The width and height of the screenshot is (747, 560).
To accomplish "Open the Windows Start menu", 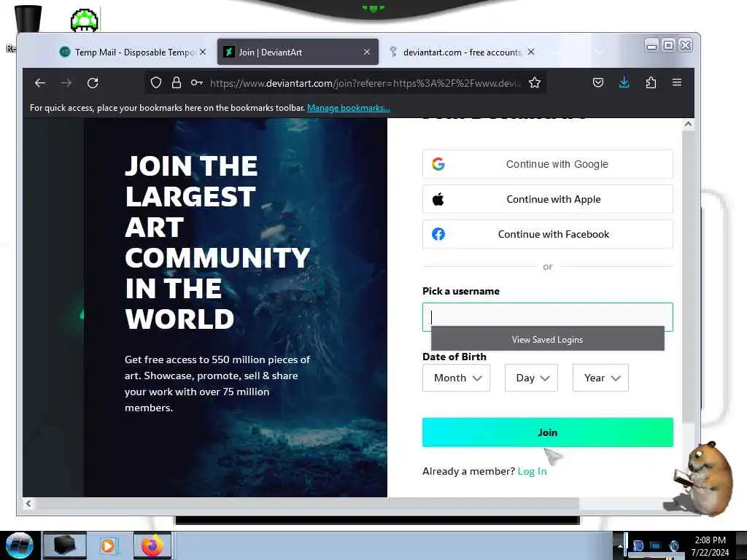I will coord(19,545).
